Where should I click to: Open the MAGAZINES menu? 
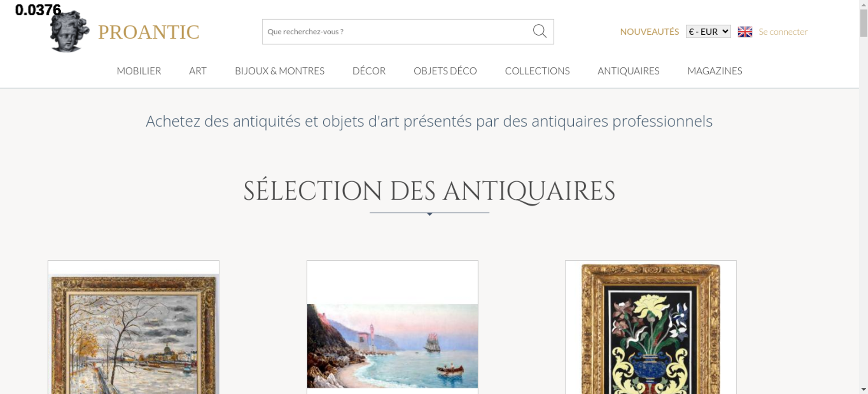[x=715, y=71]
